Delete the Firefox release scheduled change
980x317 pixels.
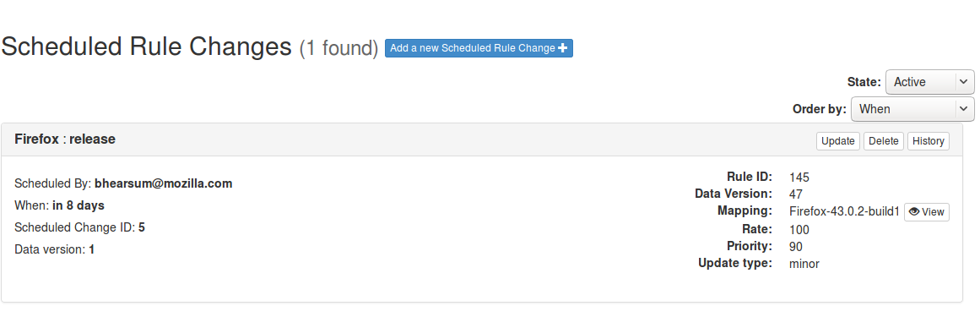pyautogui.click(x=884, y=141)
